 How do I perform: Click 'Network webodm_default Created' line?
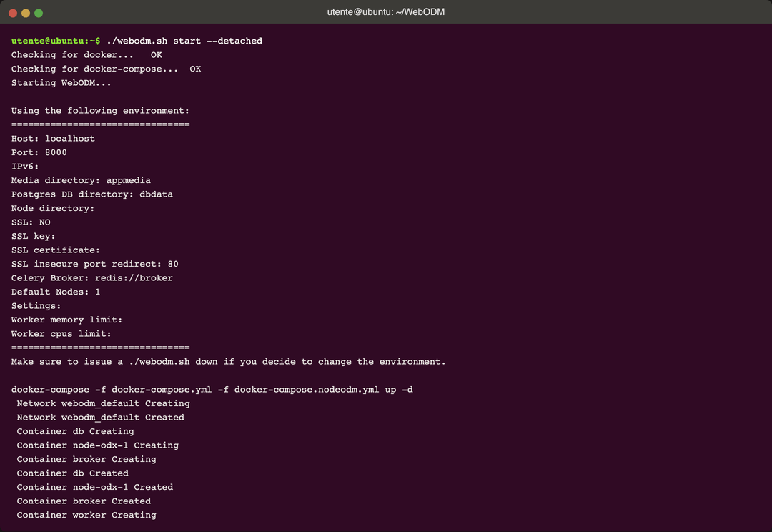point(101,418)
